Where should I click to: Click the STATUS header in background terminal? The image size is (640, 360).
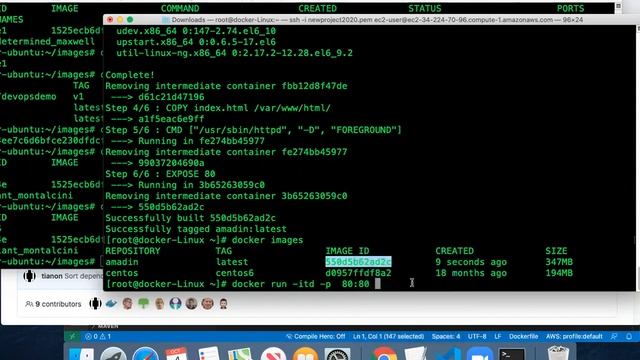(424, 9)
